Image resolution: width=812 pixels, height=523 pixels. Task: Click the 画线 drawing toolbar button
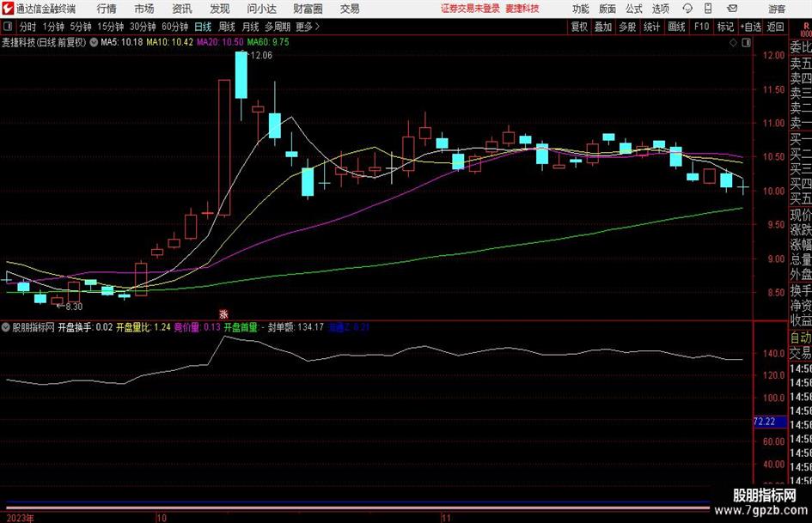click(x=676, y=27)
